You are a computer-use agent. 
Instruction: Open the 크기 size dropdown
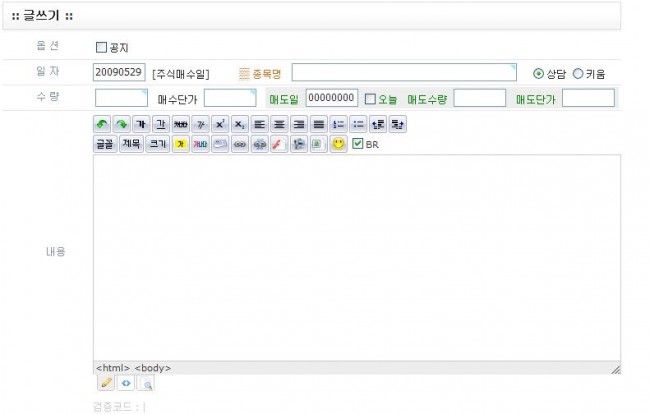point(158,144)
